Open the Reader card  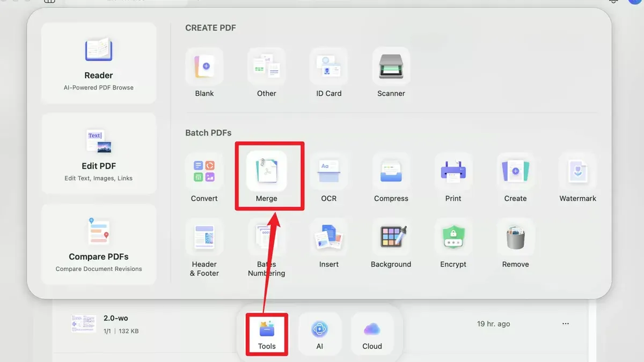tap(99, 63)
